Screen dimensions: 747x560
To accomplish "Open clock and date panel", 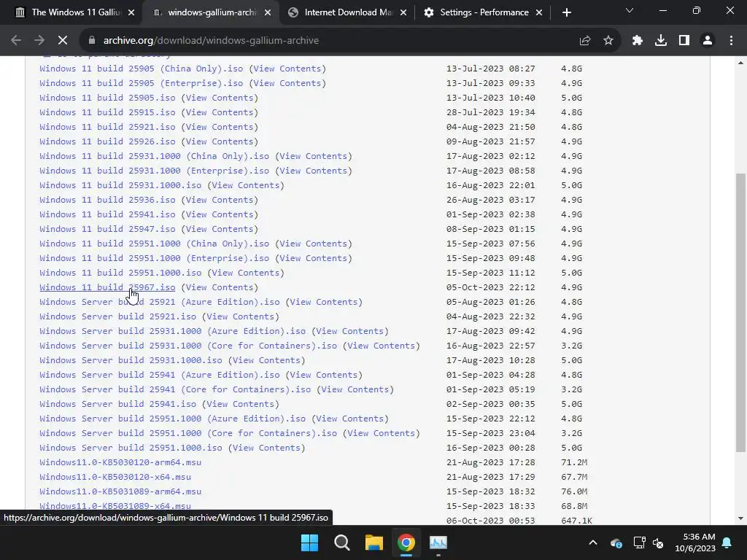I will [x=695, y=542].
